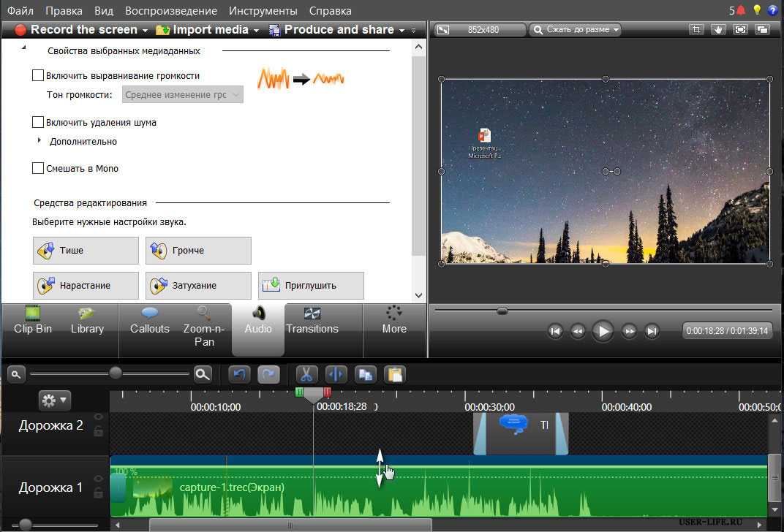Collapse Свойства выбранных медиаданных section
This screenshot has width=784, height=532.
23,48
